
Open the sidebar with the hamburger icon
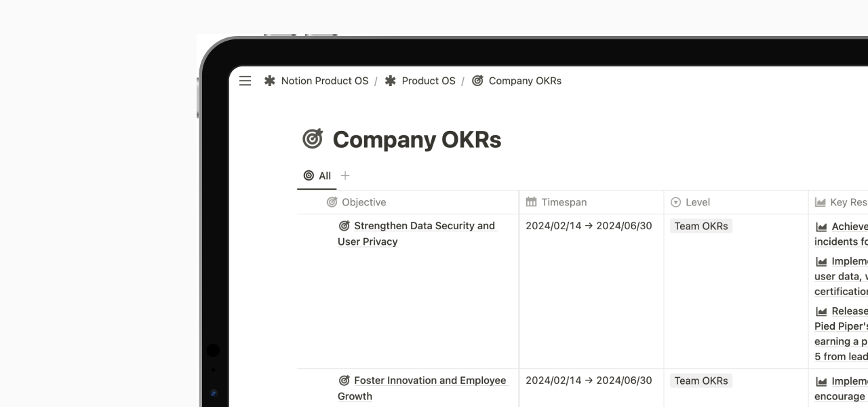pos(245,81)
